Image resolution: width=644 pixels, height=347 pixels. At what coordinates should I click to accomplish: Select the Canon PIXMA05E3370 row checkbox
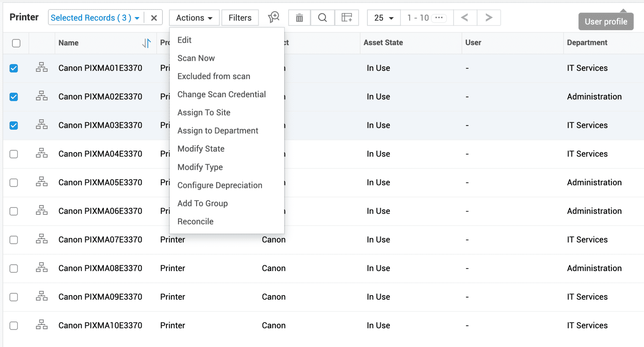14,183
